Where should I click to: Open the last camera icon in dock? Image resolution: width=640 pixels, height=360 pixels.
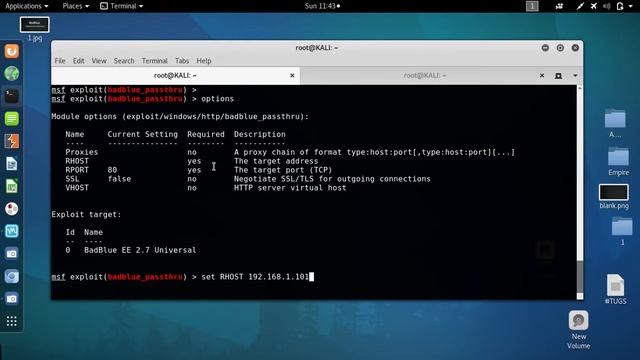[x=11, y=299]
